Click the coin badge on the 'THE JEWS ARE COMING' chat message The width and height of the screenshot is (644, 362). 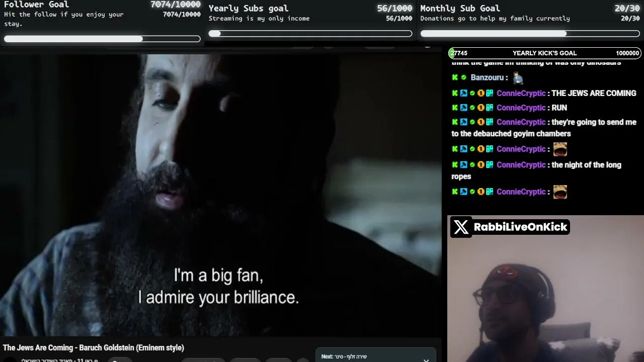[x=481, y=93]
